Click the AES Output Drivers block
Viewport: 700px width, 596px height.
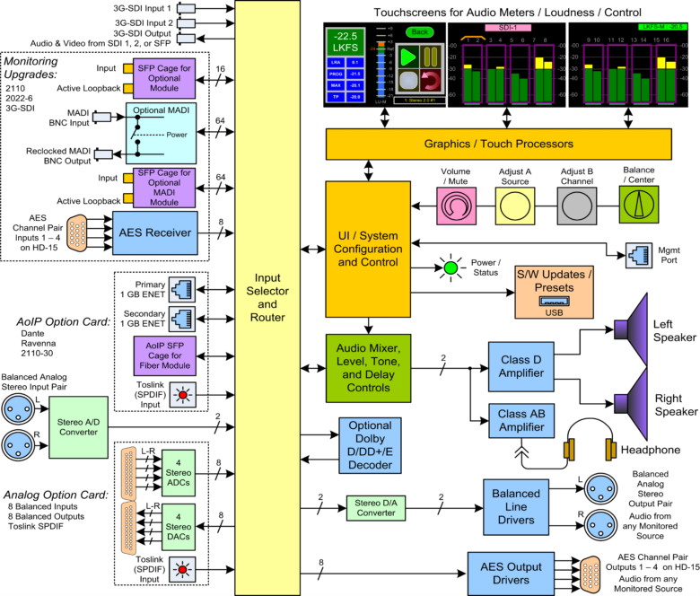(x=511, y=574)
